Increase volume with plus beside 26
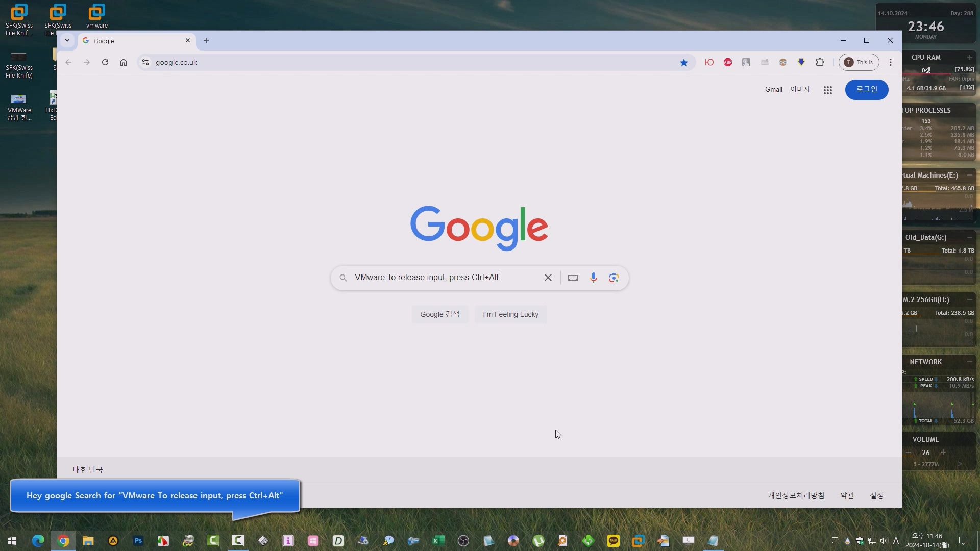 (943, 452)
